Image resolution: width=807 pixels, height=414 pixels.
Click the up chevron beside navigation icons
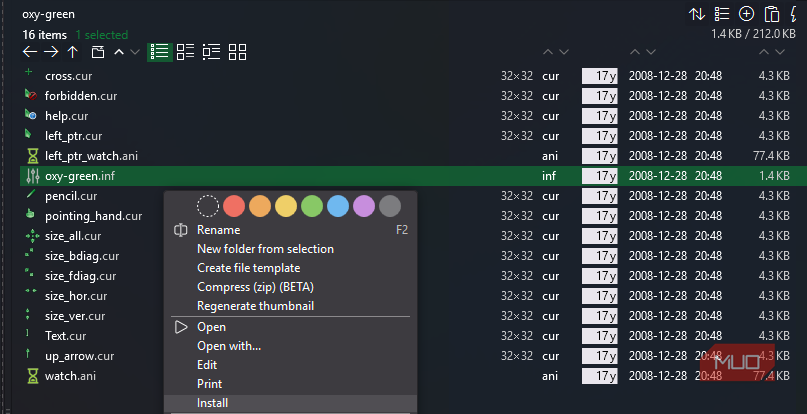(119, 51)
